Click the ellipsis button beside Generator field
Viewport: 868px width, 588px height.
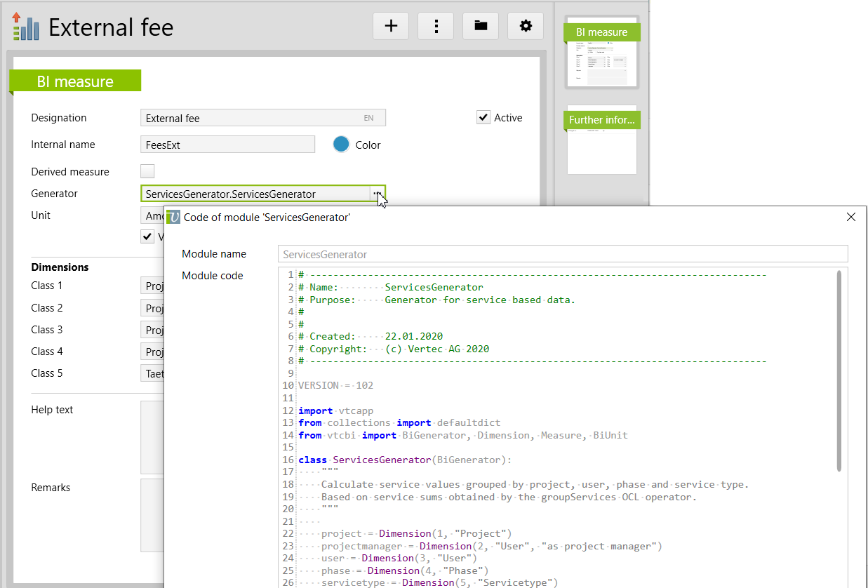(377, 194)
